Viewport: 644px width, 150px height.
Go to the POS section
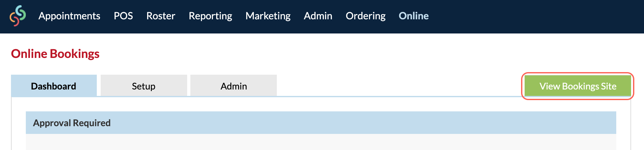coord(123,16)
